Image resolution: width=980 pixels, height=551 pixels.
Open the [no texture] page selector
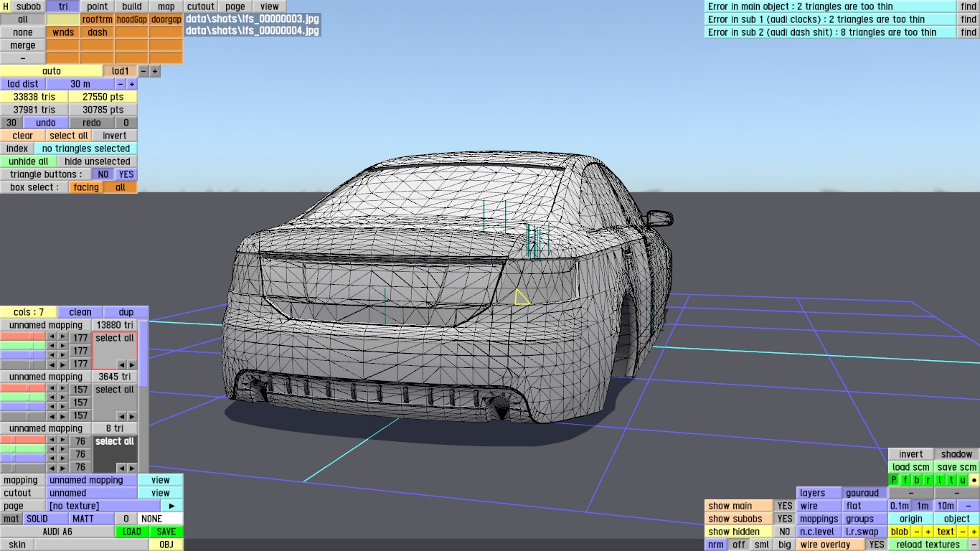point(103,506)
